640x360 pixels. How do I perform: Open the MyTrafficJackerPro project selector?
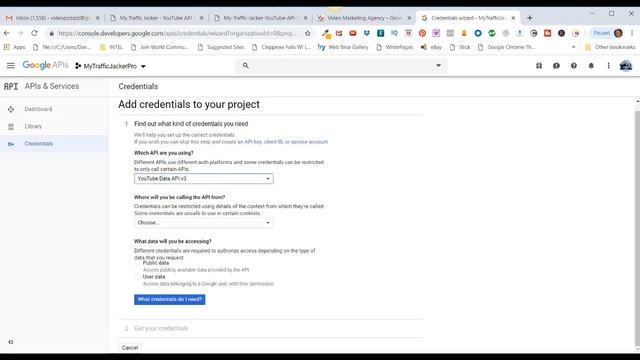point(110,66)
